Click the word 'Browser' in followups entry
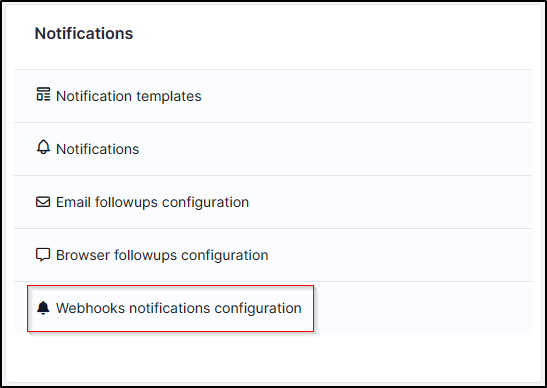This screenshot has width=547, height=388. point(83,255)
